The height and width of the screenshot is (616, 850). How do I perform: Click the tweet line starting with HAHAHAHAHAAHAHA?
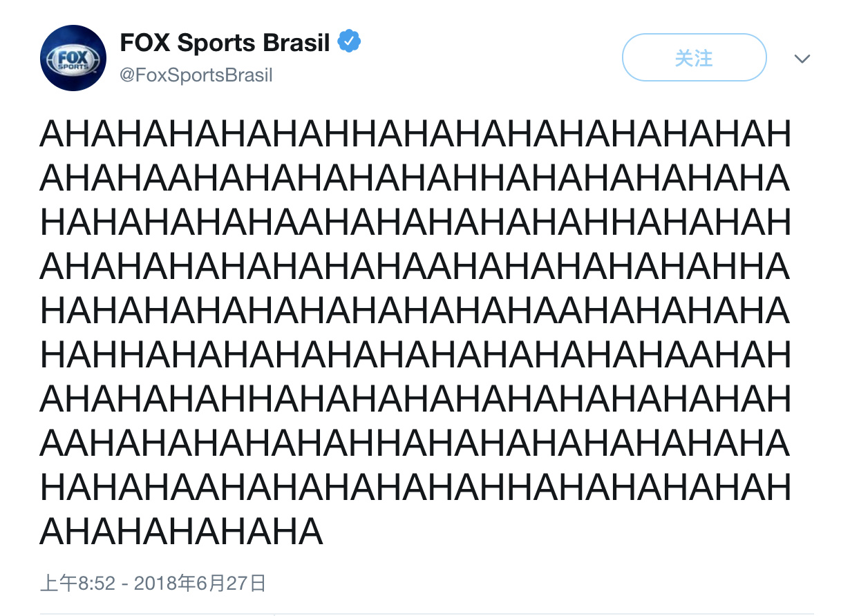[415, 222]
